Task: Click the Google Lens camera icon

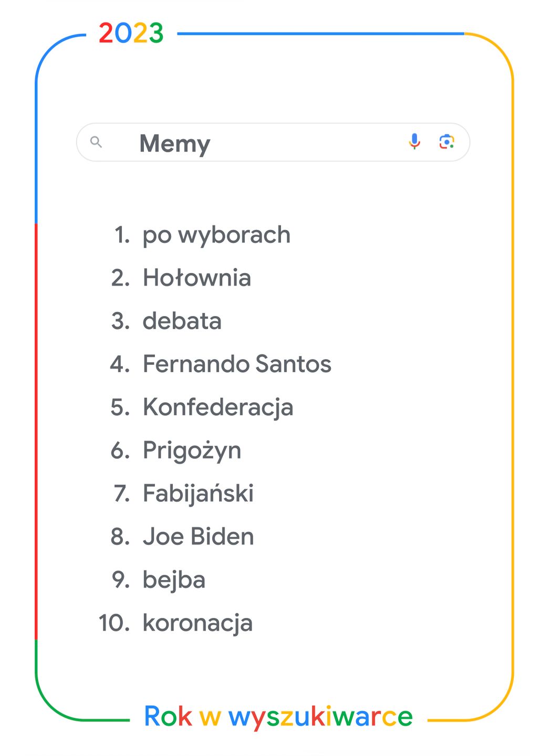Action: click(x=447, y=142)
